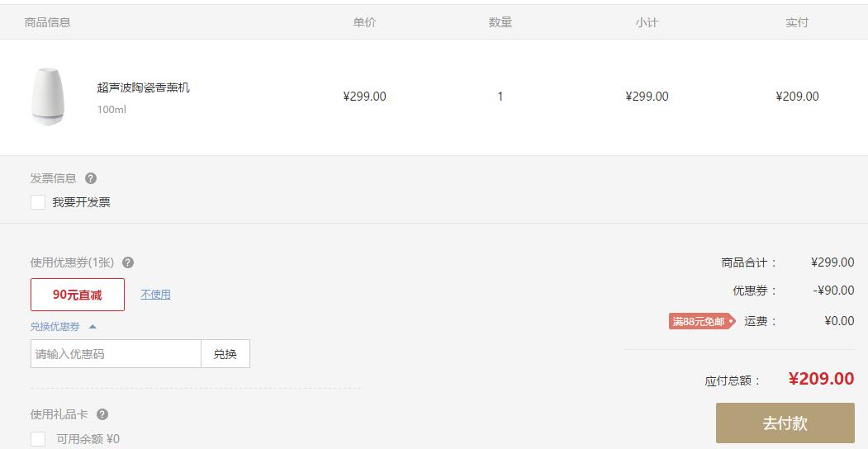Click the 单价 column header
This screenshot has height=449, width=868.
[364, 22]
